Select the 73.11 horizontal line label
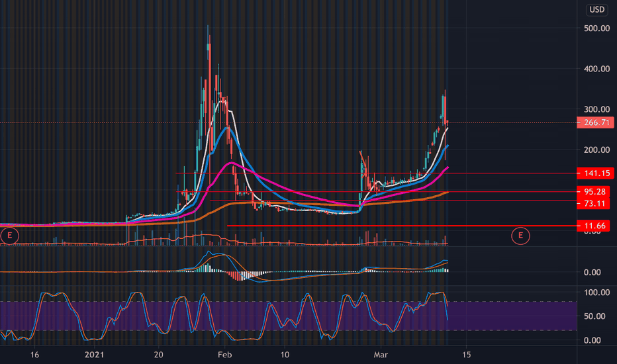Viewport: 617px width, 364px height. (x=593, y=203)
